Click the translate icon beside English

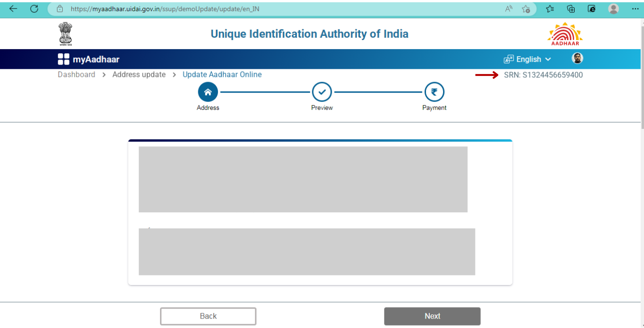click(508, 59)
